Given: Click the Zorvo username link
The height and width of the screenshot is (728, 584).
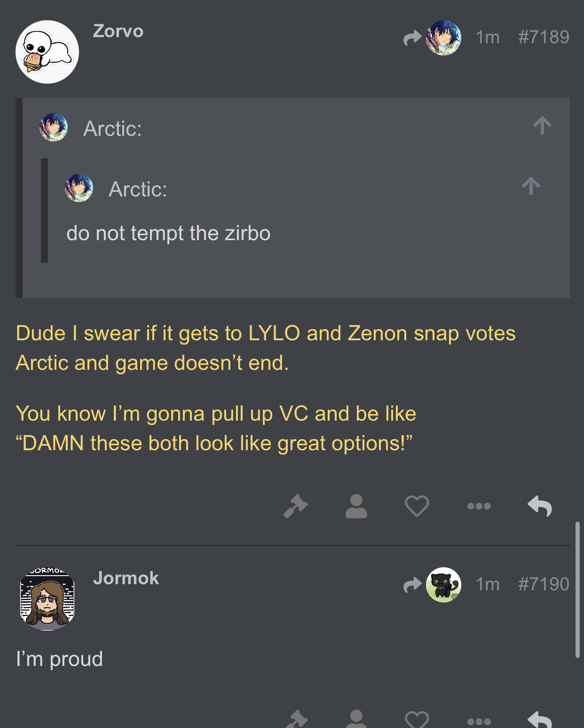Looking at the screenshot, I should click(x=118, y=31).
